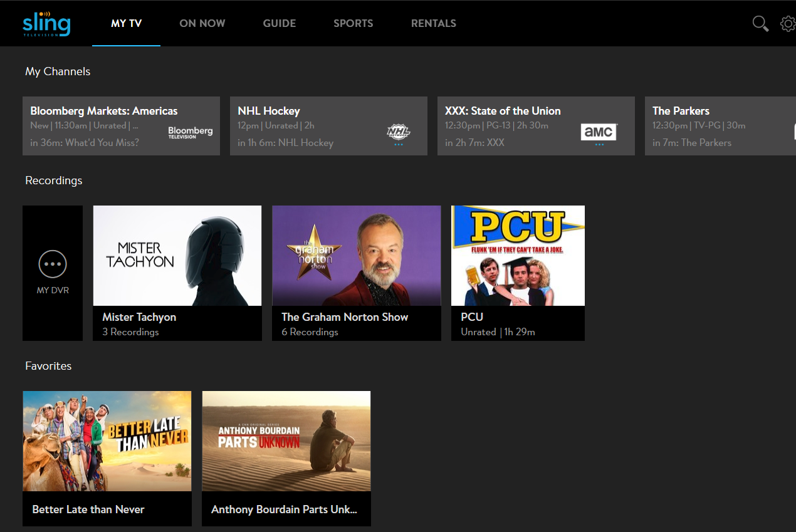Select the XXX: State of the Union card
This screenshot has height=532, width=796.
(x=536, y=126)
